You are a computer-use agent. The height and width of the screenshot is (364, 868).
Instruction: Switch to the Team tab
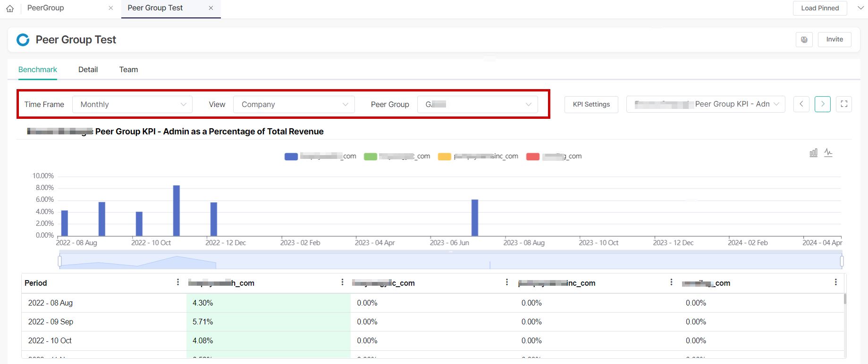128,70
